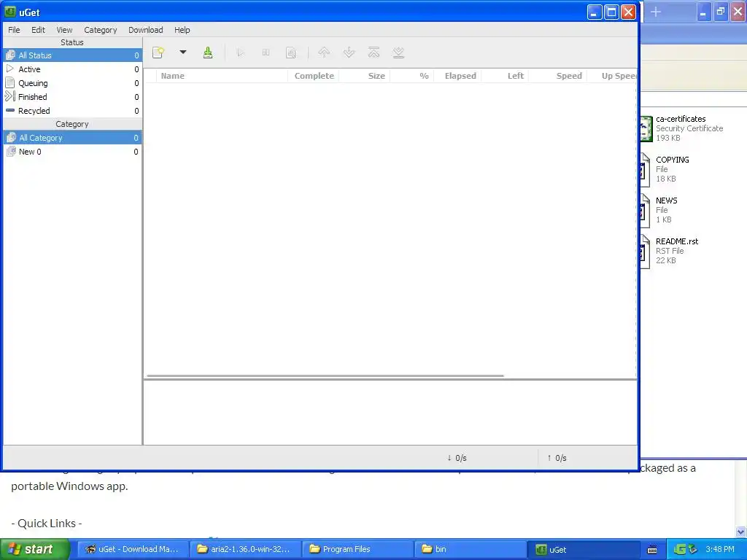Image resolution: width=747 pixels, height=560 pixels.
Task: Select the NEWS file in the folder window
Action: click(x=659, y=210)
